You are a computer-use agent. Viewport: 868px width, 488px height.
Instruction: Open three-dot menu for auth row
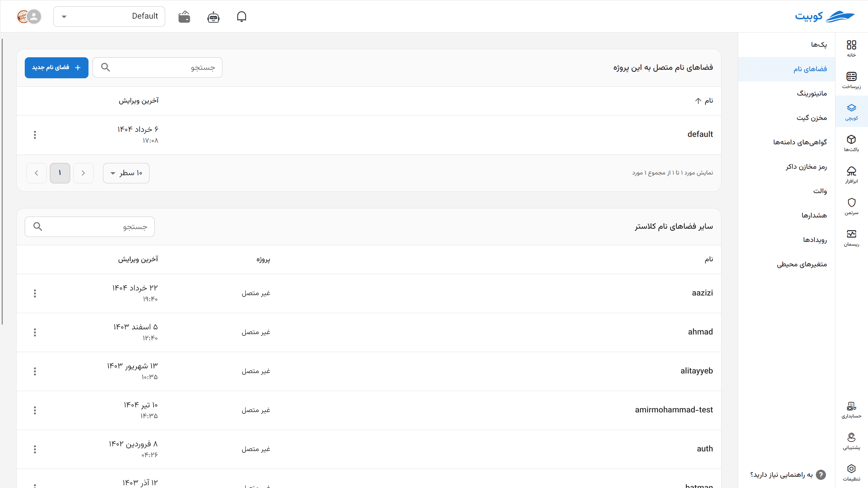[35, 449]
